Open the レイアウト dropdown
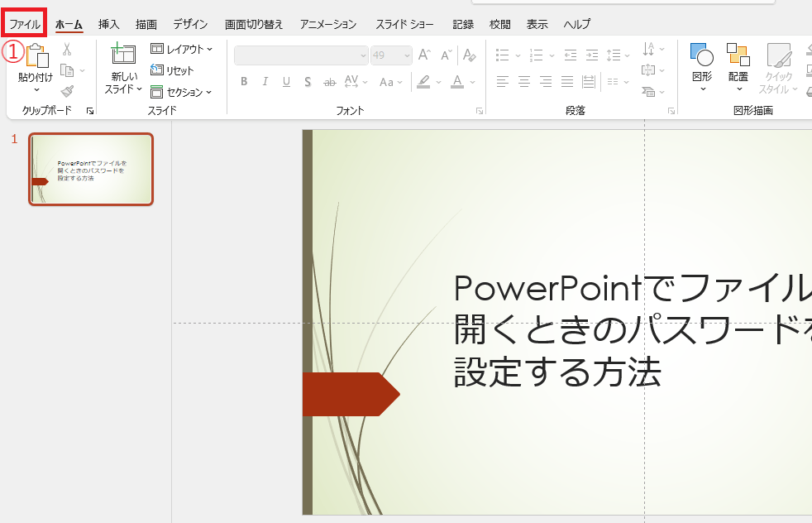Viewport: 812px width, 523px height. pos(181,49)
